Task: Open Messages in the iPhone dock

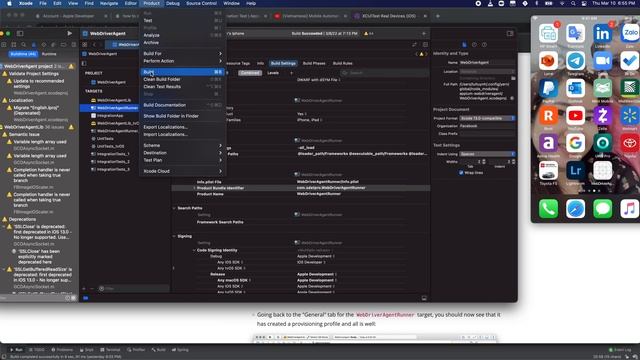Action: coord(602,209)
